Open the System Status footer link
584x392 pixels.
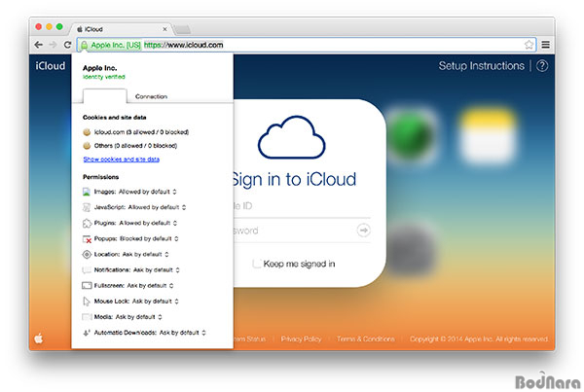[250, 339]
